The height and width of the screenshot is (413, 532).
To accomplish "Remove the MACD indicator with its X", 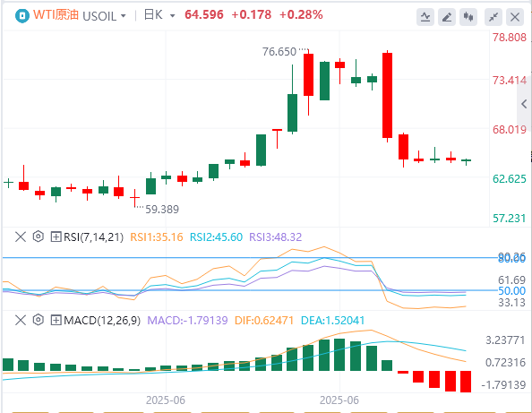I will pyautogui.click(x=21, y=320).
